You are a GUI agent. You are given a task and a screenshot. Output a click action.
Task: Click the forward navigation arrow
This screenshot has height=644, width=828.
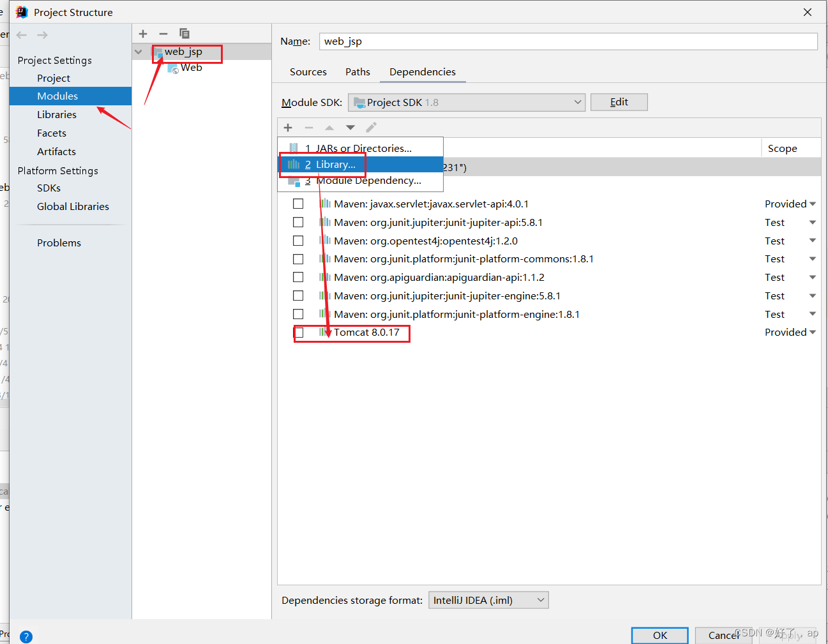43,35
